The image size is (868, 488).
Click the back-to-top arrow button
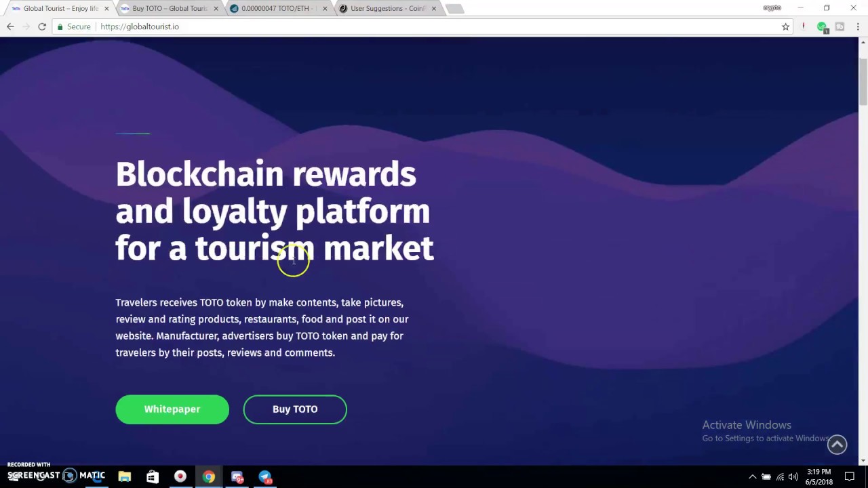coord(837,444)
